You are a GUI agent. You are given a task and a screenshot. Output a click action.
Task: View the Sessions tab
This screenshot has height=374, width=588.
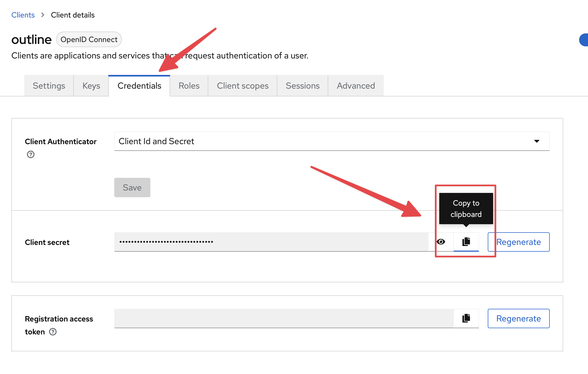pyautogui.click(x=302, y=86)
